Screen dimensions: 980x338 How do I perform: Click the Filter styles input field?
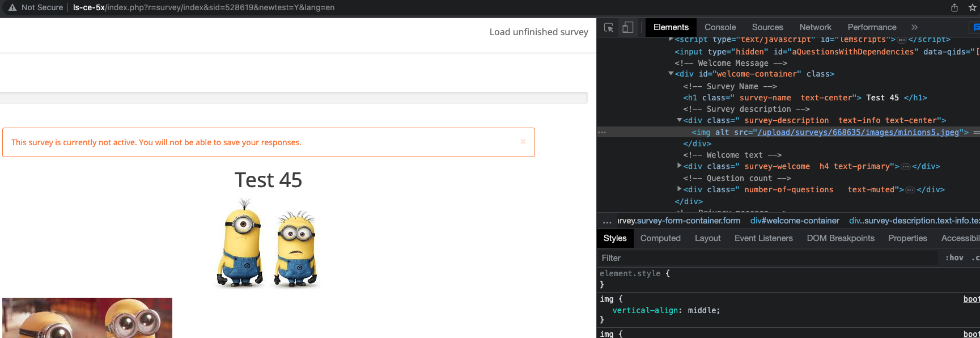point(765,257)
